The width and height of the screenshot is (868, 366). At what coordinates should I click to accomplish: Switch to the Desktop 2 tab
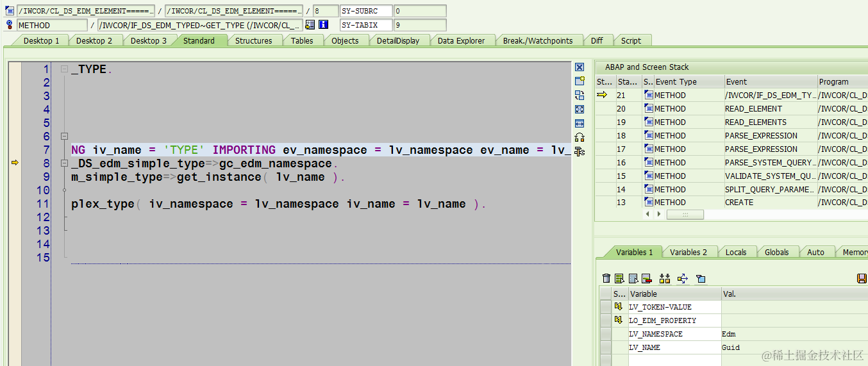[94, 40]
